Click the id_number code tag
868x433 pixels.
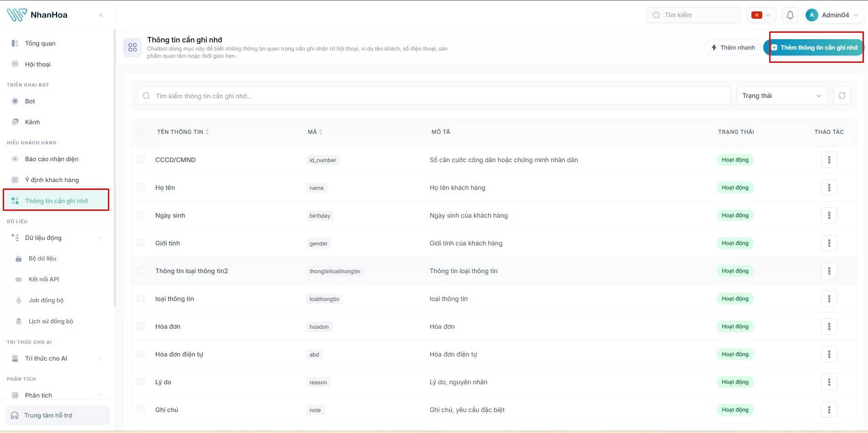click(x=323, y=160)
